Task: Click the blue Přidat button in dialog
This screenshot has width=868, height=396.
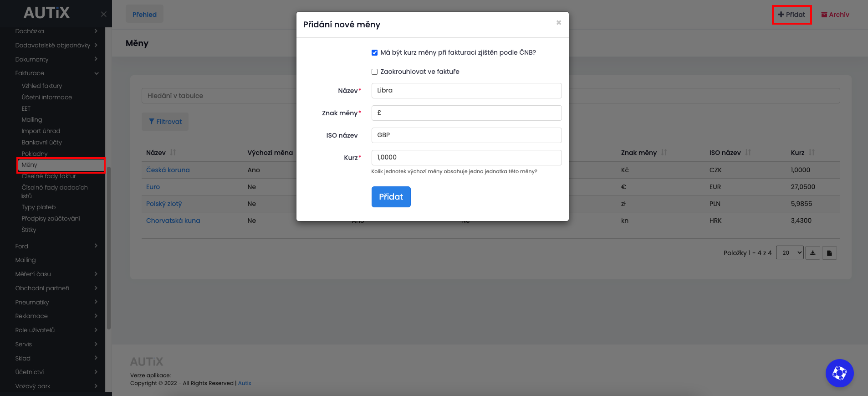Action: 391,197
